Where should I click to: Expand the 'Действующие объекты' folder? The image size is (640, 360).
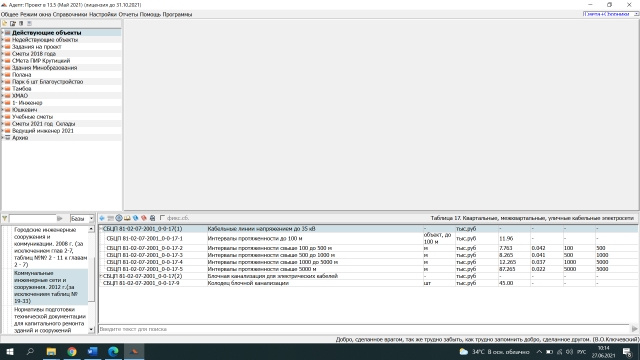click(2, 33)
